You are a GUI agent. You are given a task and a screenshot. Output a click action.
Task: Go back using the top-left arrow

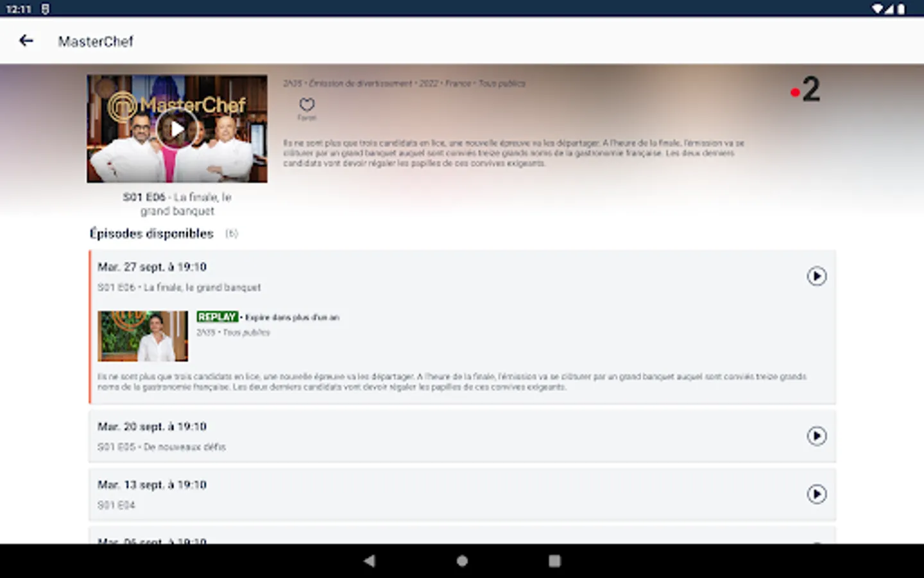26,41
